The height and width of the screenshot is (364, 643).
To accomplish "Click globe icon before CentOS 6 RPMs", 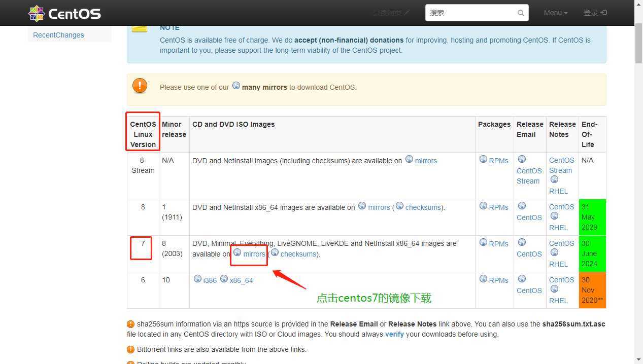I will [x=483, y=279].
